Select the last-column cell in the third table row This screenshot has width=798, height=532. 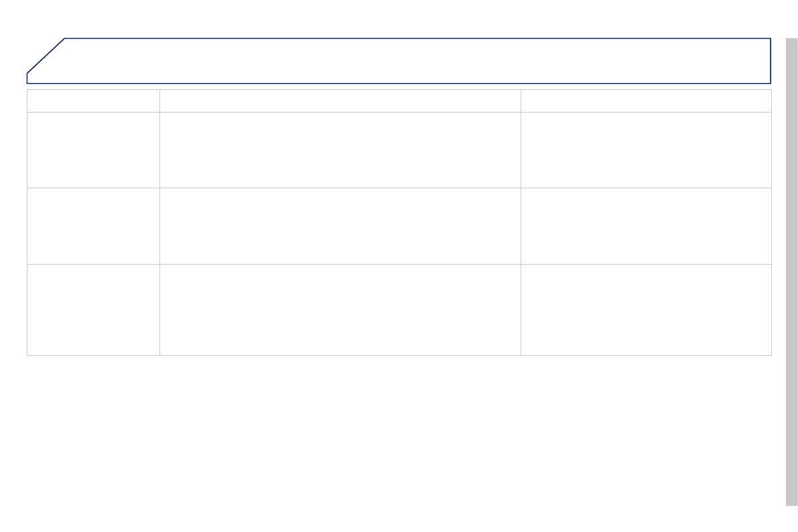tap(646, 226)
